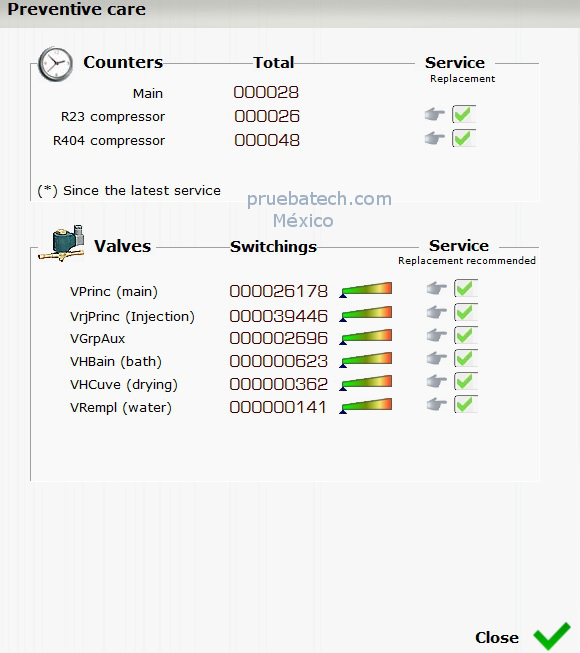Toggle the R404 compressor replacement checkbox
The width and height of the screenshot is (580, 653).
coord(464,138)
